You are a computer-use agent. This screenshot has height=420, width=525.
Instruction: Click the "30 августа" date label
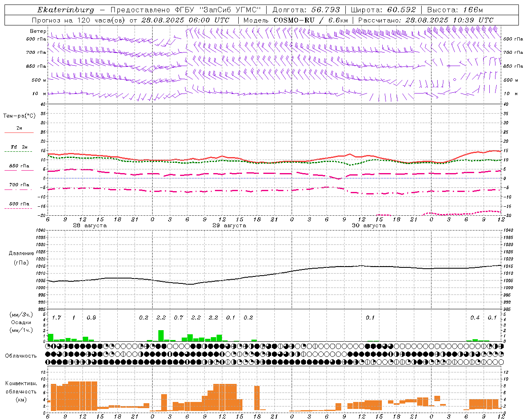(369, 226)
